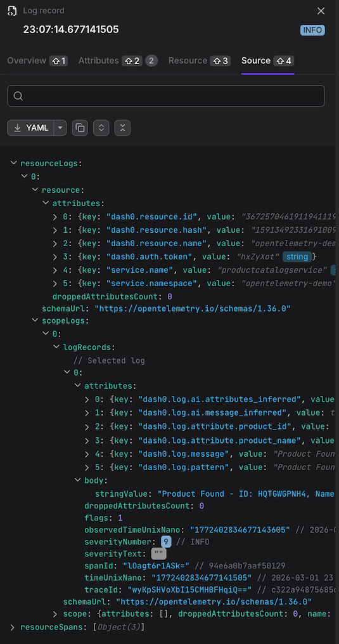The width and height of the screenshot is (339, 644).
Task: Download source as YAML button
Action: point(31,128)
